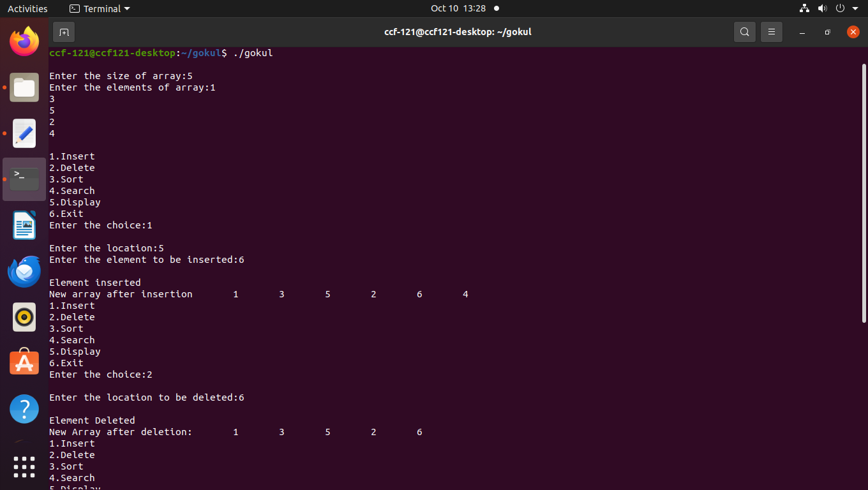
Task: Launch Firefox from the dock
Action: [24, 41]
